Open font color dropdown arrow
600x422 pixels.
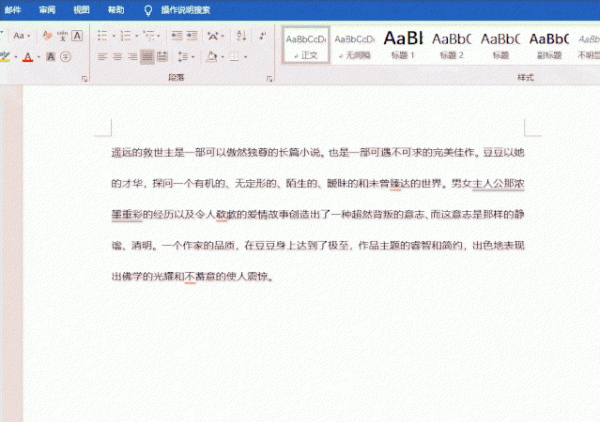[x=39, y=57]
